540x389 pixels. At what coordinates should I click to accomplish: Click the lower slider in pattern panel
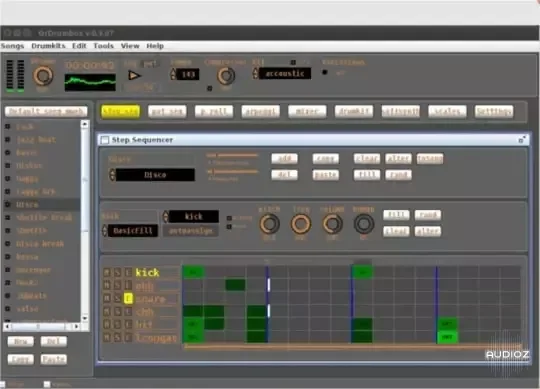(232, 171)
